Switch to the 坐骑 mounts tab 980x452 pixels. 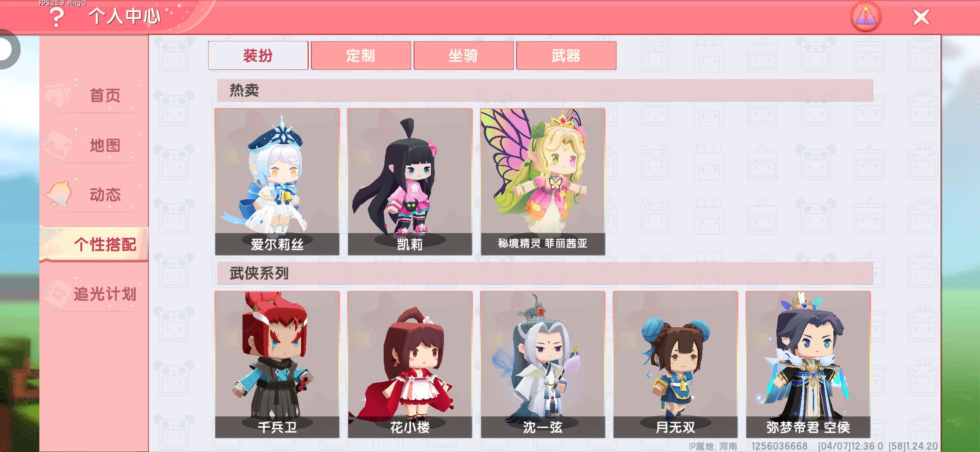pos(463,55)
